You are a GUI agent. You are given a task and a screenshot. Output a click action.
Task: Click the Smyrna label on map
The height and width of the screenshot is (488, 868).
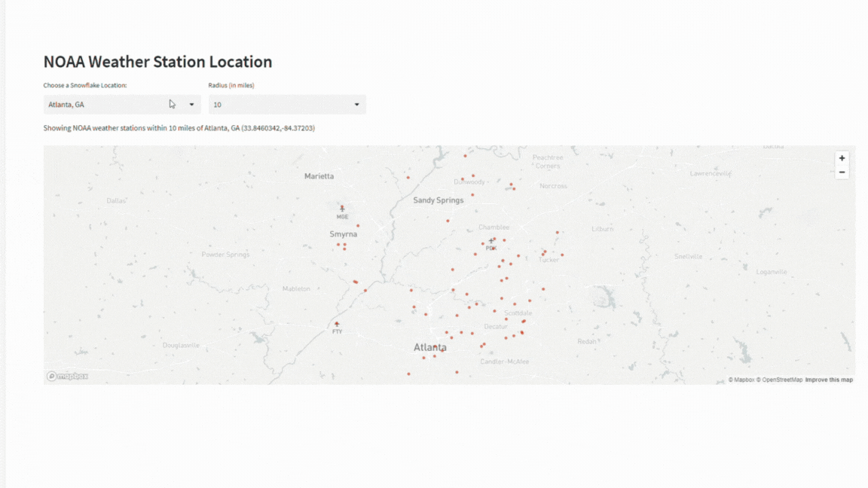tap(343, 234)
